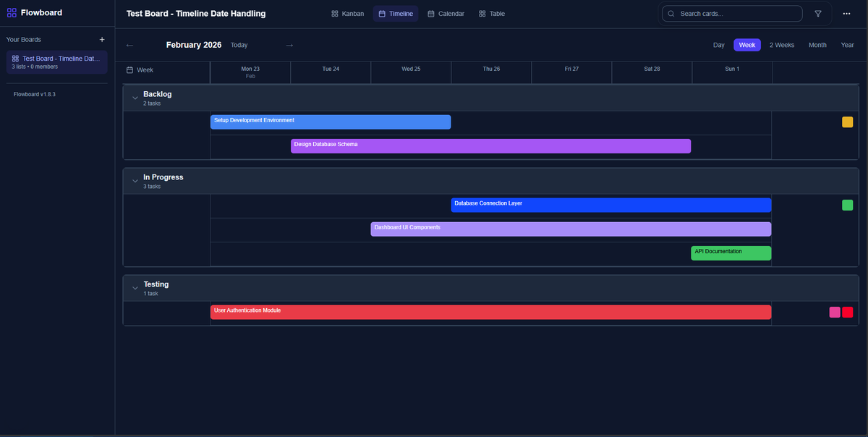
Task: Click green label swatch in In Progress row
Action: (847, 205)
